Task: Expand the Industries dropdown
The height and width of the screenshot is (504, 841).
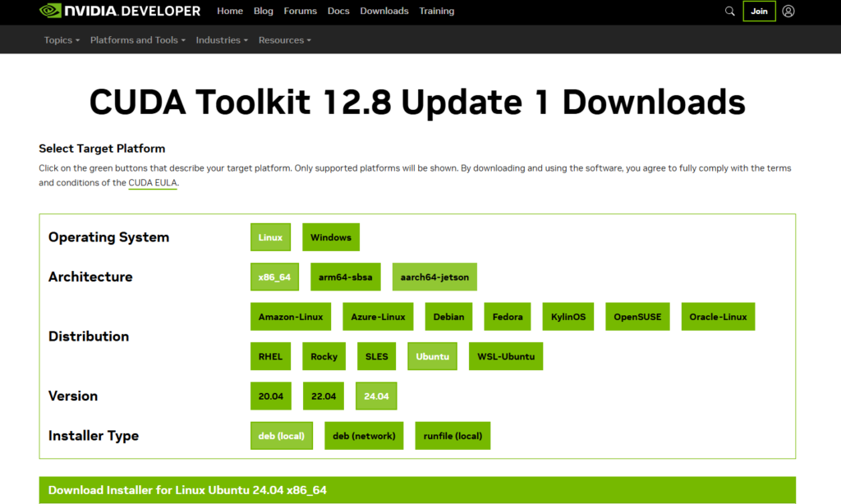Action: point(222,40)
